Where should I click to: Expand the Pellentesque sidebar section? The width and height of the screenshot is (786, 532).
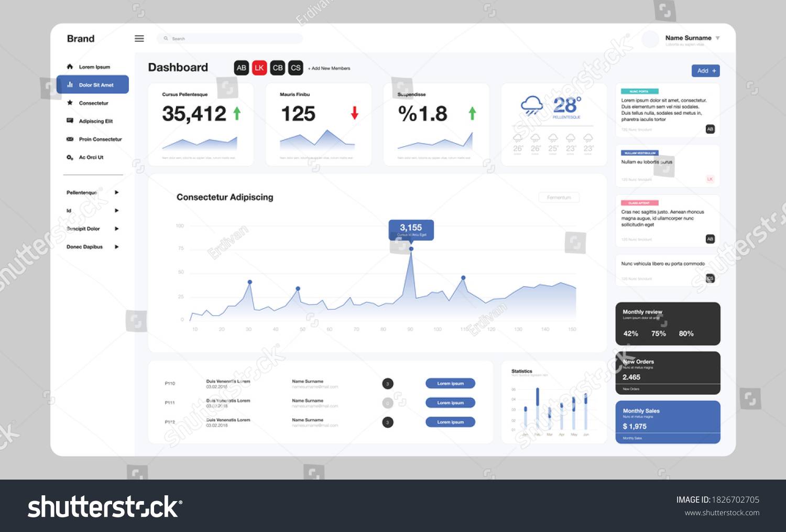pos(116,192)
